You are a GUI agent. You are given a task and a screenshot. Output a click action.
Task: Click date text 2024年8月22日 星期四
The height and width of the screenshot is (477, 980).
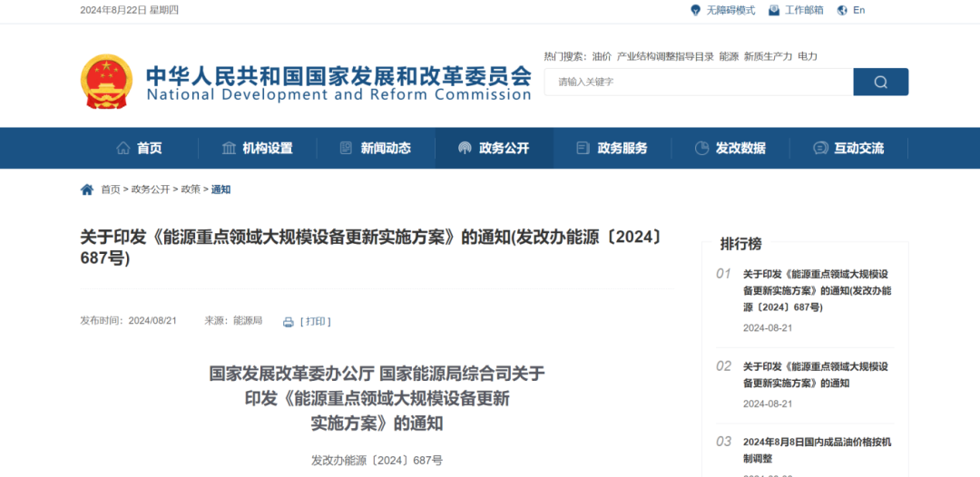point(130,10)
